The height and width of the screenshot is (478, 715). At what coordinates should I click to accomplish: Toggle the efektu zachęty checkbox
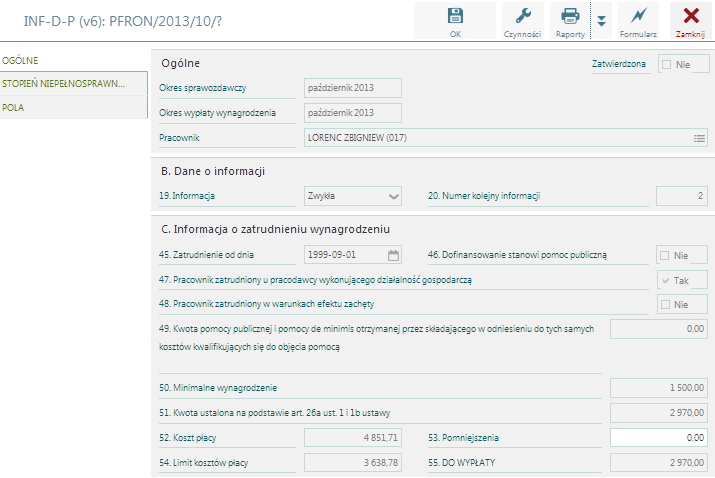666,304
